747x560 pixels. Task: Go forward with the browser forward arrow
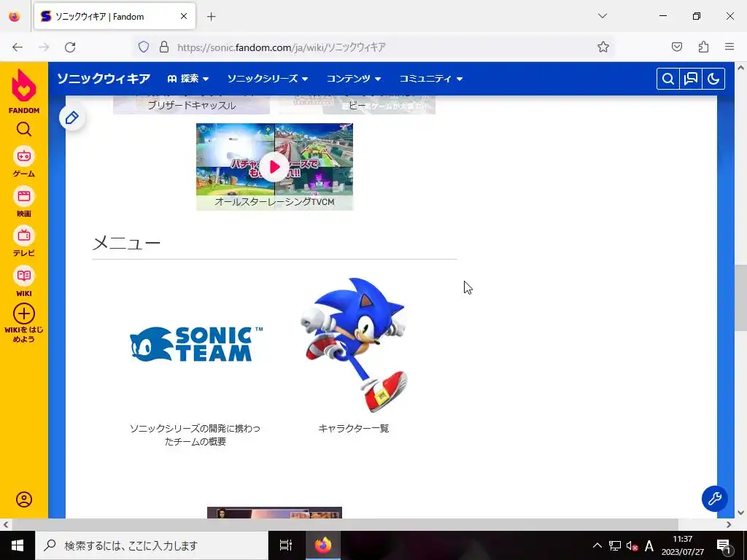(x=44, y=47)
